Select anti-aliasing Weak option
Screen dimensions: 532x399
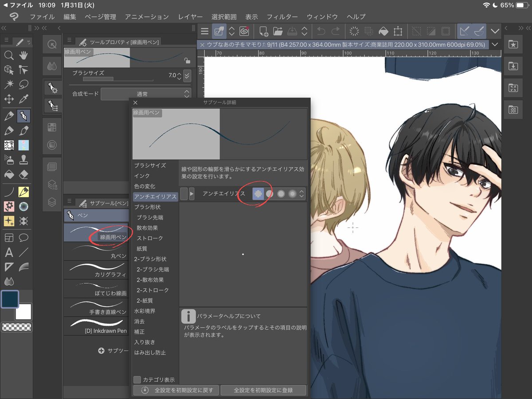pos(269,194)
